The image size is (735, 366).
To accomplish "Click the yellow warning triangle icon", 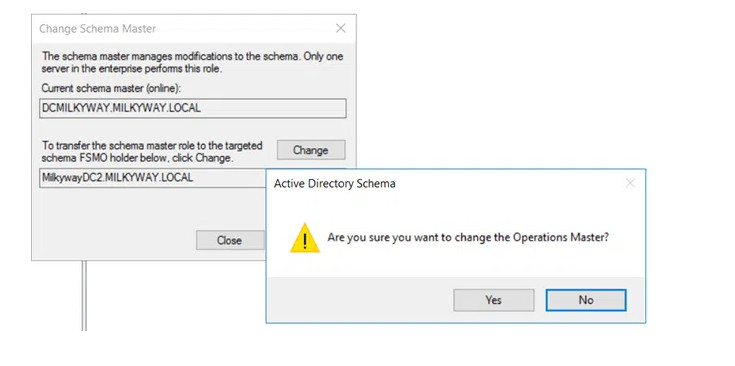I will [x=305, y=239].
